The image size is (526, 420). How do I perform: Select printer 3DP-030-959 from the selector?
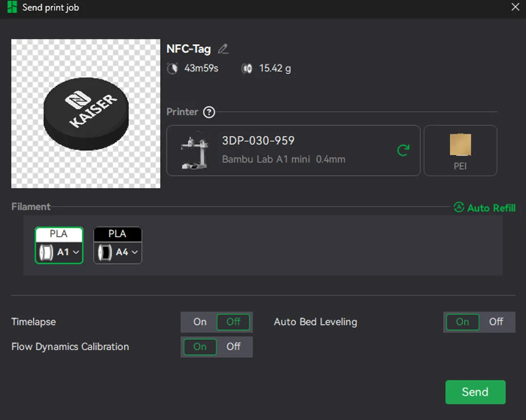[293, 151]
